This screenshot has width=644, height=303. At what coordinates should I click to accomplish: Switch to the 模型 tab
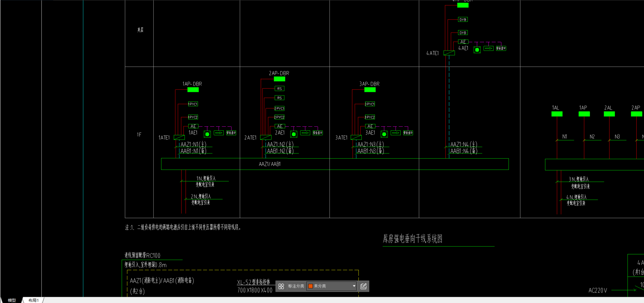(12, 300)
